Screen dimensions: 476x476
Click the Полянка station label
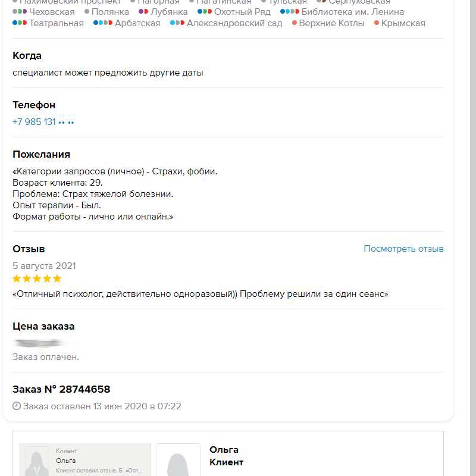[x=110, y=12]
